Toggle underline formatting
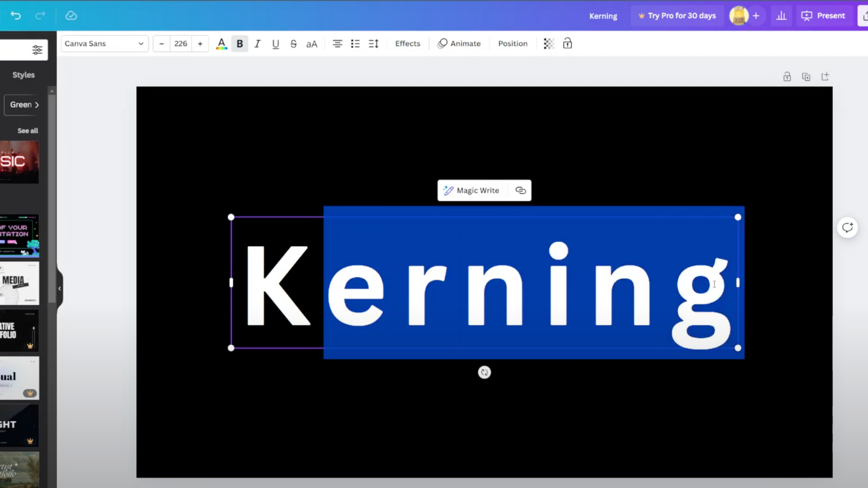The width and height of the screenshot is (868, 488). 275,44
